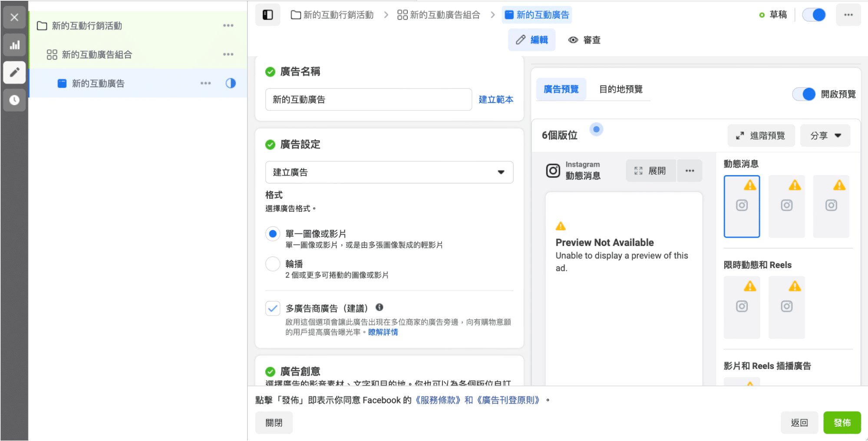
Task: Click the 新的互動廣告 breadcrumb
Action: (537, 15)
